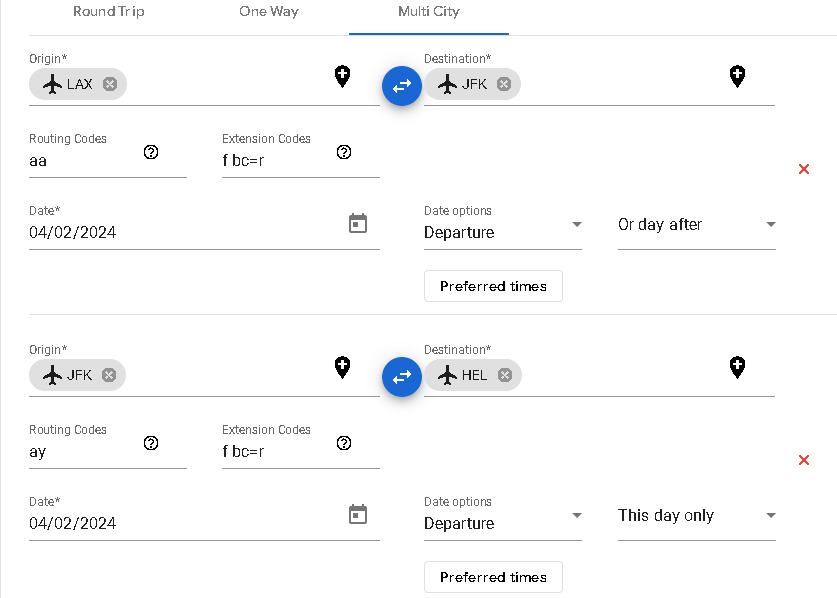Expand first flight Departure date options
This screenshot has height=598, width=837.
tap(502, 232)
